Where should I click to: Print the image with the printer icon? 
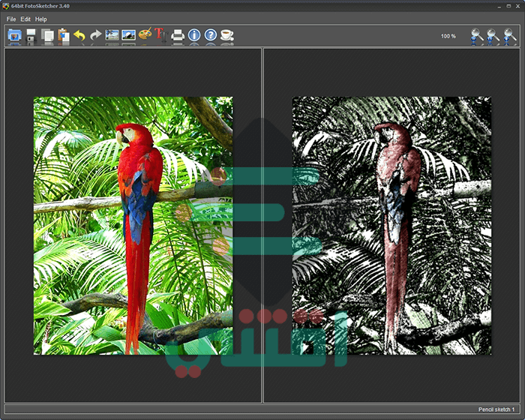[178, 34]
